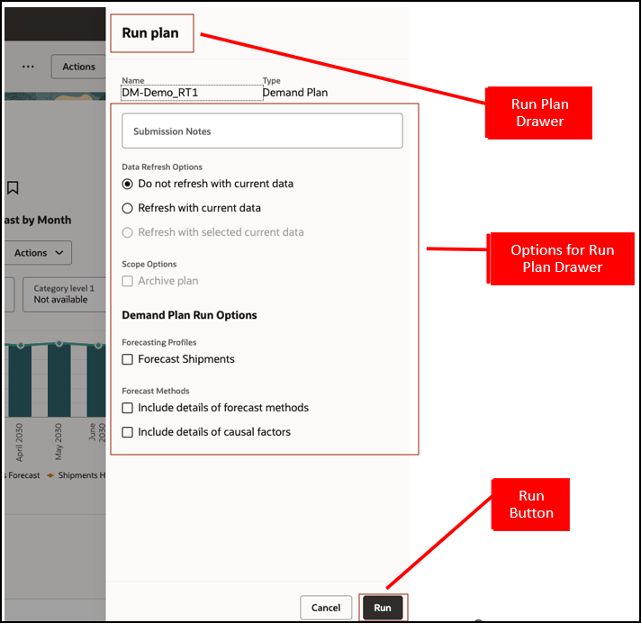
Task: Click the Data Refresh Options label
Action: 162,167
